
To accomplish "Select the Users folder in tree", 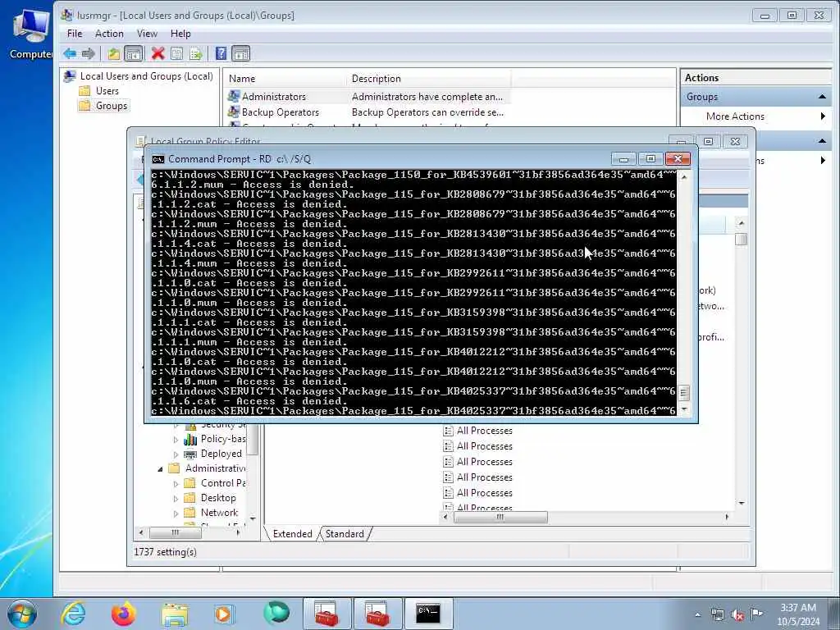I will 107,91.
